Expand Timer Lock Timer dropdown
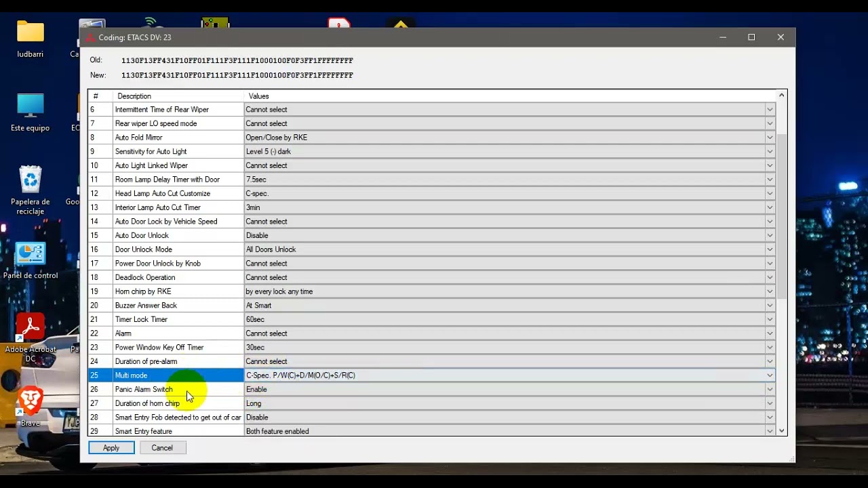 [770, 319]
